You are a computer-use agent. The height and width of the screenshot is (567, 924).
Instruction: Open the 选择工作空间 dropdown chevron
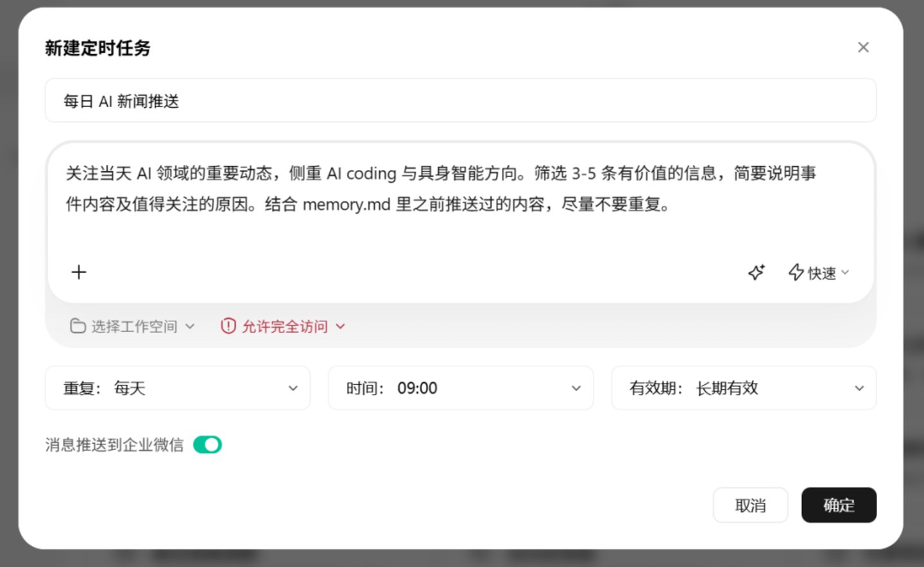pyautogui.click(x=190, y=326)
